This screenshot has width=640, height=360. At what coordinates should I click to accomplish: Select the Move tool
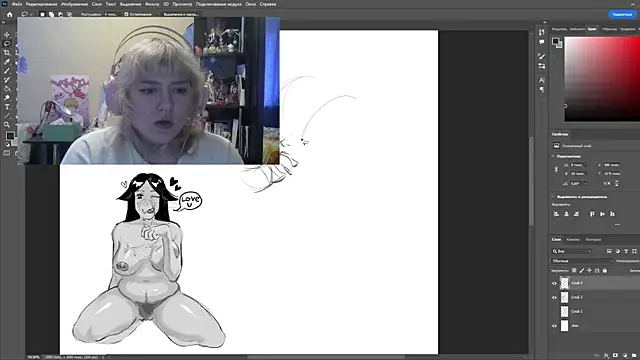click(x=7, y=35)
